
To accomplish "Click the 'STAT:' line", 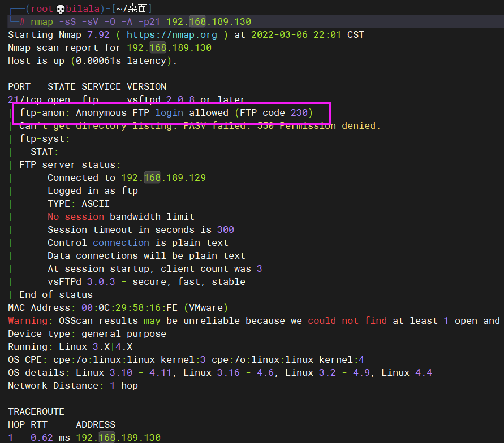I will tap(44, 152).
